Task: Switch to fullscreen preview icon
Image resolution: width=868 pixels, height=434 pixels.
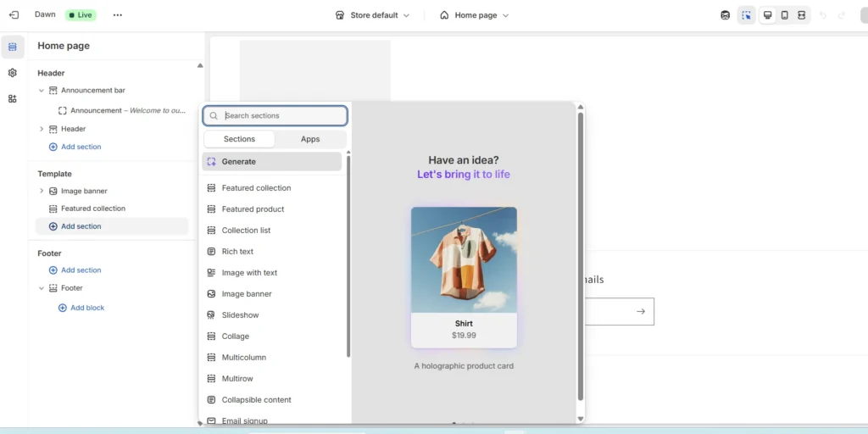Action: pyautogui.click(x=801, y=15)
